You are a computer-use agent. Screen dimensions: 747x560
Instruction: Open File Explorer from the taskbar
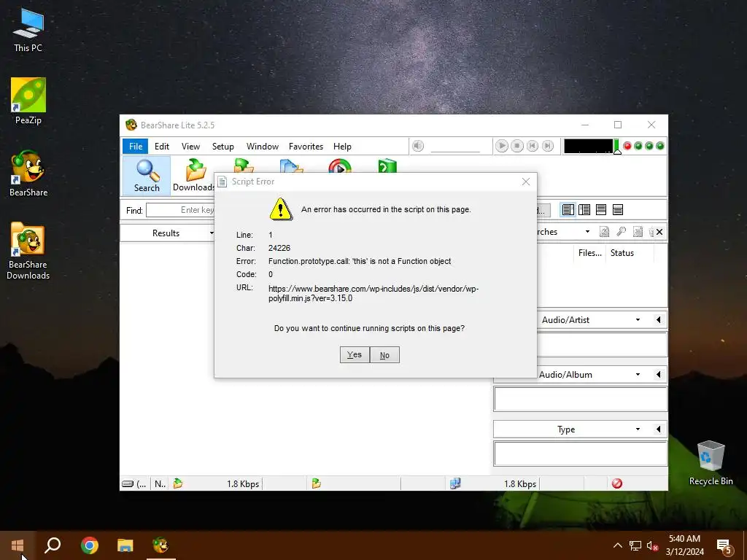pyautogui.click(x=125, y=545)
